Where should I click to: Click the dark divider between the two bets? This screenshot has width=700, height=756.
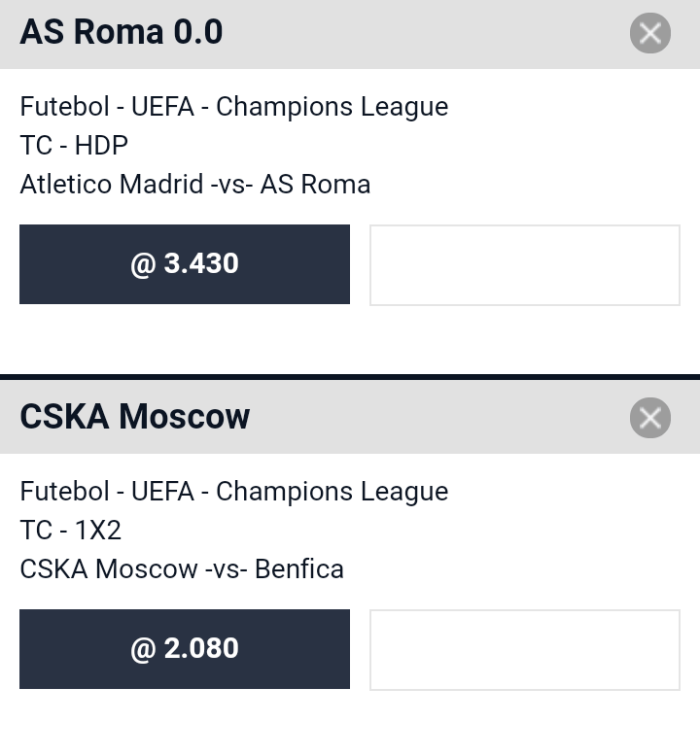(x=350, y=377)
